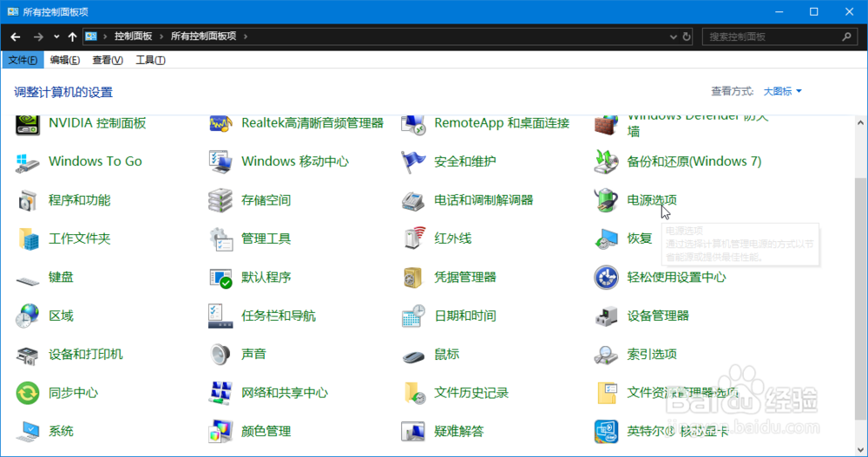Open RemoteApp 和桌面连接 icon
The height and width of the screenshot is (457, 868).
(413, 123)
